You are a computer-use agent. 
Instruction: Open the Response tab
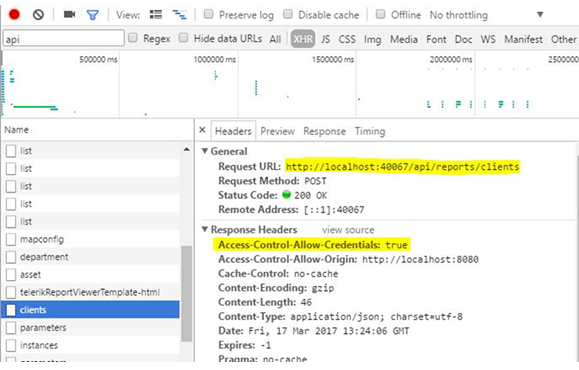[x=325, y=131]
